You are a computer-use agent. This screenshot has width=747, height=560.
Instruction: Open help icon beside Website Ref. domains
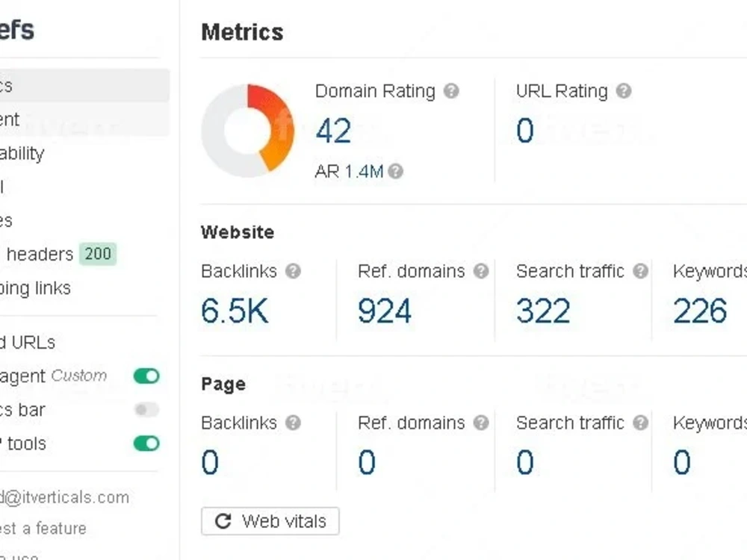point(481,271)
